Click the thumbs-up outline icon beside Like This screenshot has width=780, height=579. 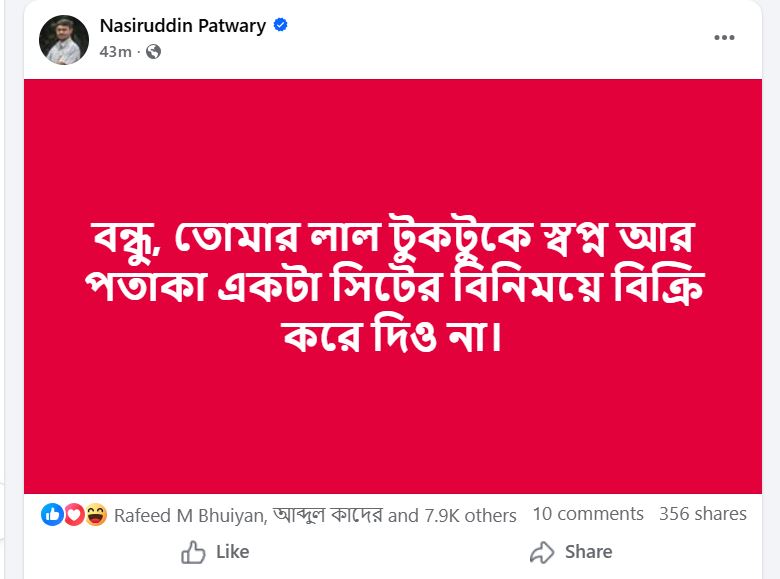(193, 552)
